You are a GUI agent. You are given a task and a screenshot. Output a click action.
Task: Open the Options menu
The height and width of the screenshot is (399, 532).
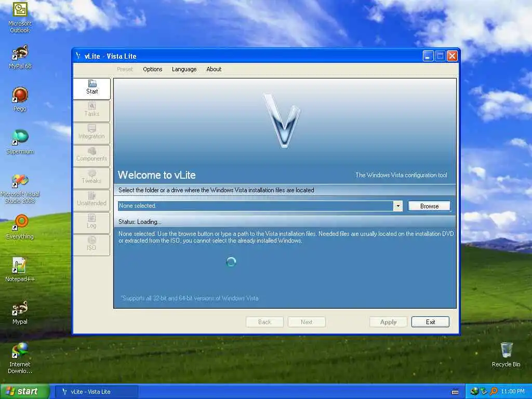(x=152, y=69)
